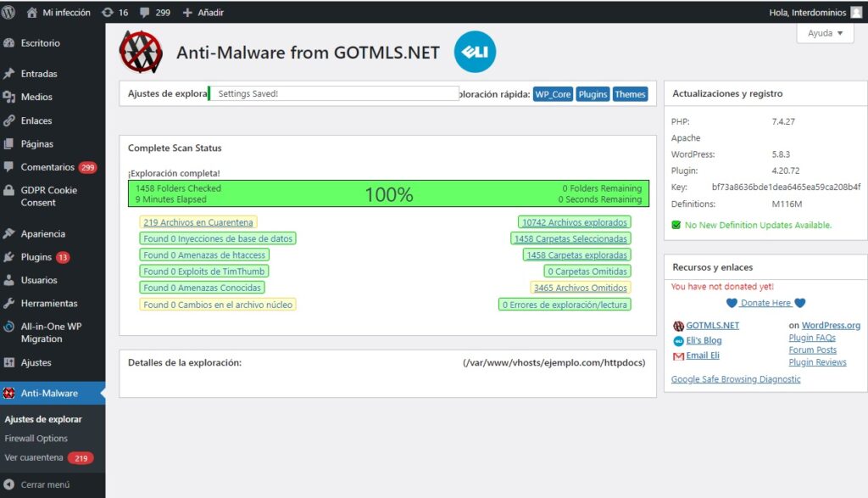868x498 pixels.
Task: Open 3465 Archivos Omitidos link
Action: coord(580,288)
